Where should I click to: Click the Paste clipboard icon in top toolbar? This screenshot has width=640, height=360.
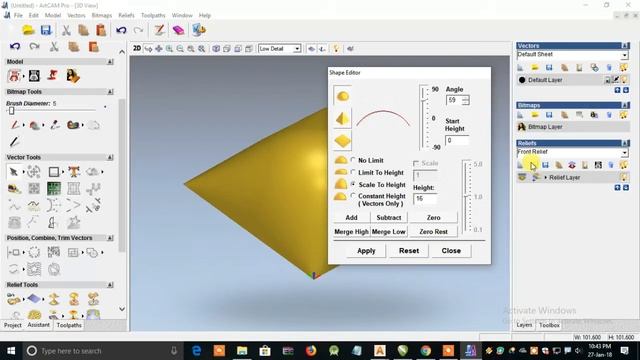pos(101,30)
